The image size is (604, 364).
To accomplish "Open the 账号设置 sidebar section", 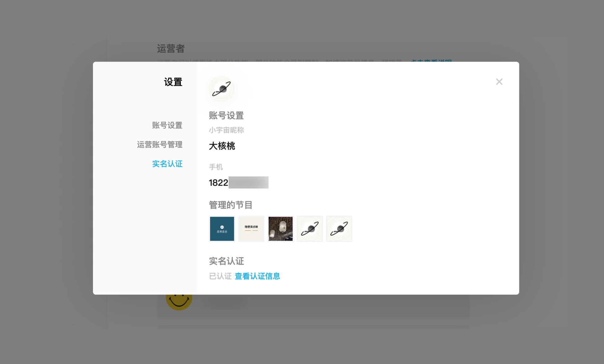I will (167, 125).
